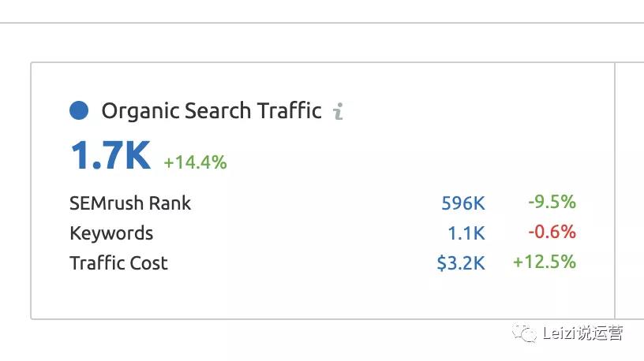Click the +12.5% traffic cost change

545,262
